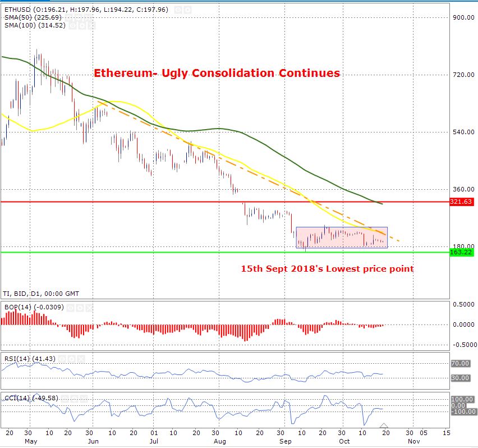Click the RSI(14) (41.43) label
Screen dimensions: 478x448
click(x=30, y=359)
